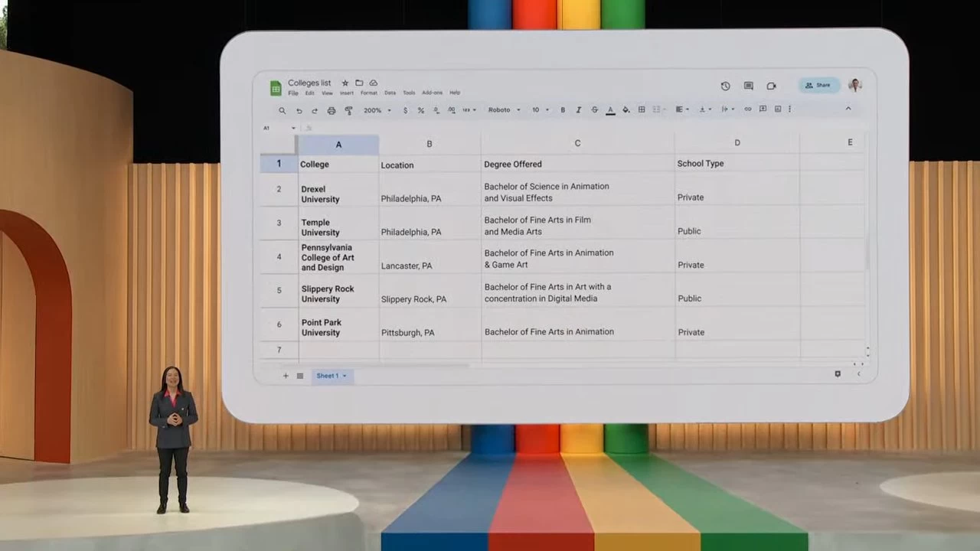This screenshot has height=551, width=980.
Task: Switch to the Sheet 1 tab
Action: (x=332, y=376)
